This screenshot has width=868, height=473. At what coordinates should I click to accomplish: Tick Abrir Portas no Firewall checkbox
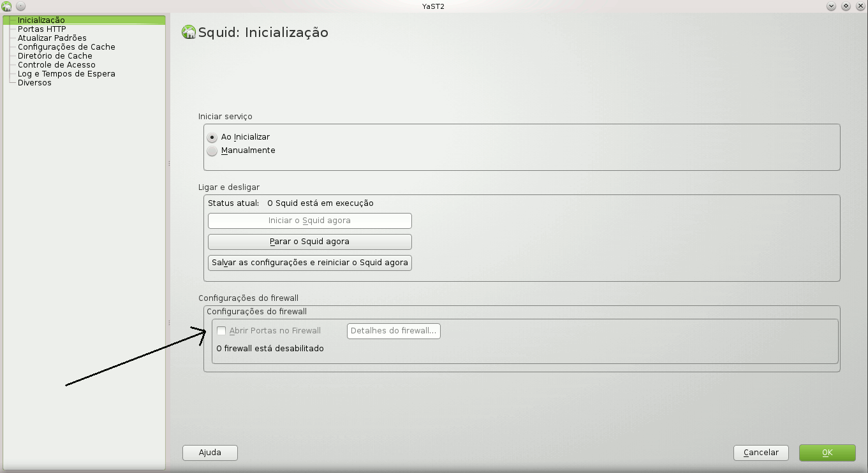click(221, 331)
